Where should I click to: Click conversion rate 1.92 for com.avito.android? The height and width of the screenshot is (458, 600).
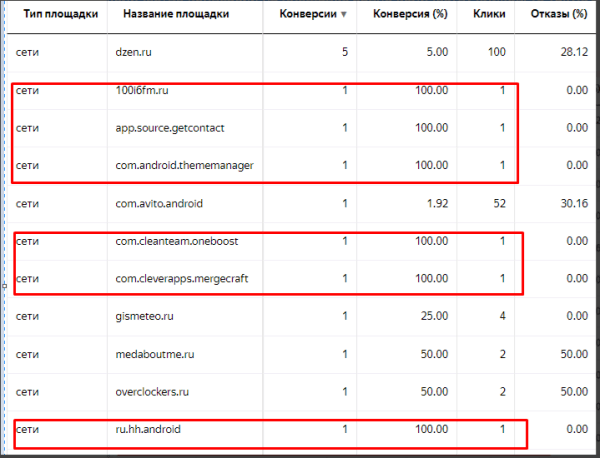(x=437, y=203)
